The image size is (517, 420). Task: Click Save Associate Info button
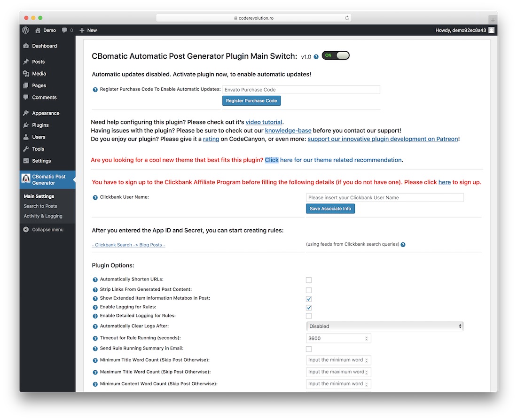point(330,208)
